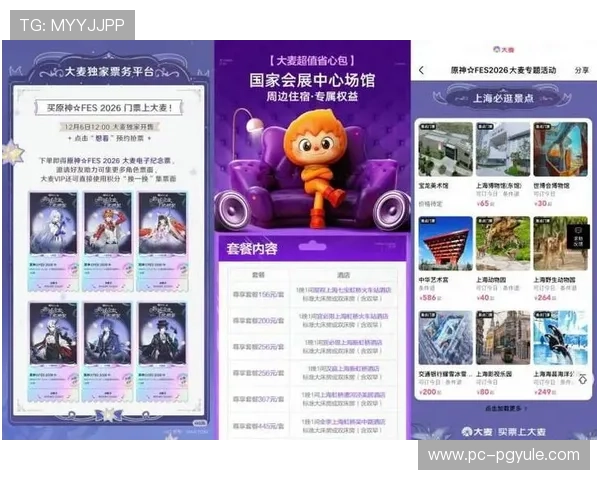Tap the ¥40 price of 上海动物园
The height and width of the screenshot is (480, 600).
click(x=485, y=297)
